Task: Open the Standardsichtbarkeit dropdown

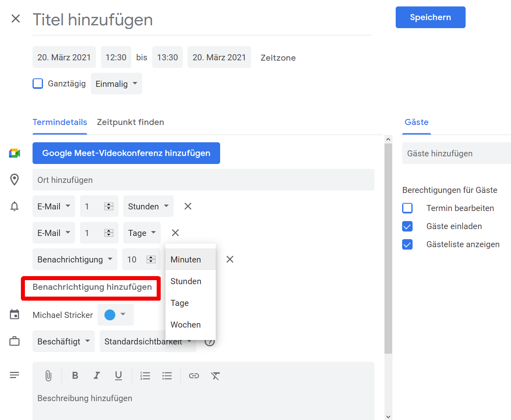Action: pos(148,341)
